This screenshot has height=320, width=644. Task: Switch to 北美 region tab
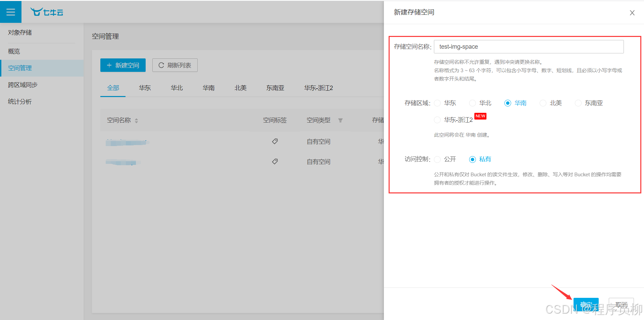pos(241,88)
